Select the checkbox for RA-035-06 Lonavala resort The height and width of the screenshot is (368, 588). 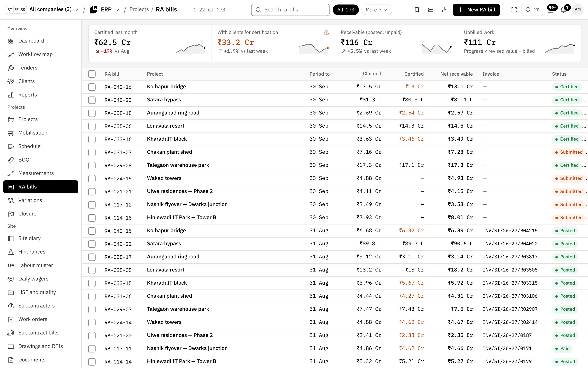(x=92, y=126)
